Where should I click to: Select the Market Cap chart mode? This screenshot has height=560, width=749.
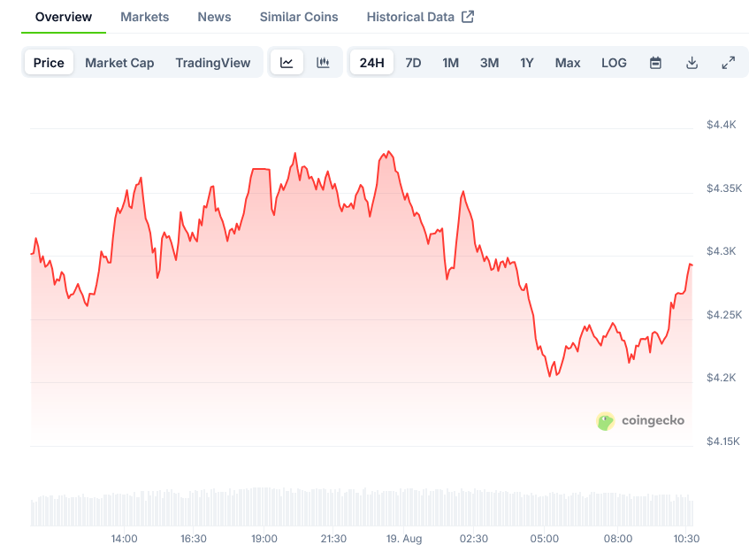tap(119, 63)
